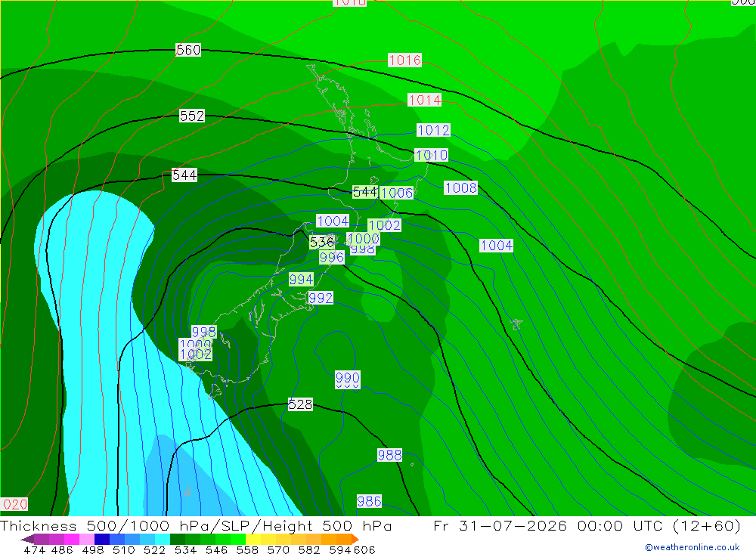
Task: Click the 486 legend value
Action: pyautogui.click(x=62, y=549)
